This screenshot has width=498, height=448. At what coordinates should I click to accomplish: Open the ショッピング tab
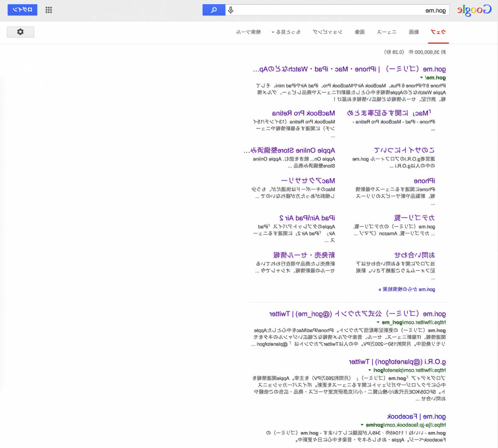pos(328,32)
